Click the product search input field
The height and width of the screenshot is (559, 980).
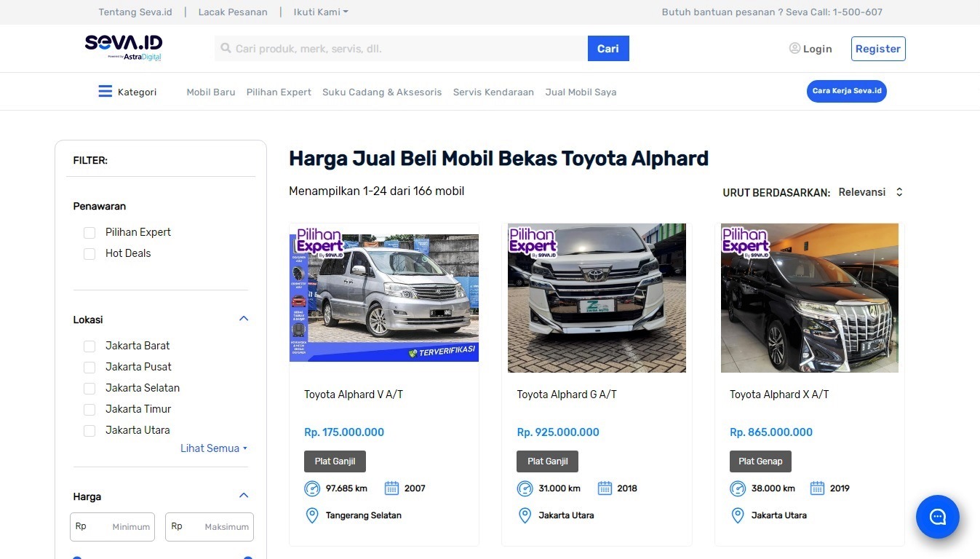coord(401,49)
